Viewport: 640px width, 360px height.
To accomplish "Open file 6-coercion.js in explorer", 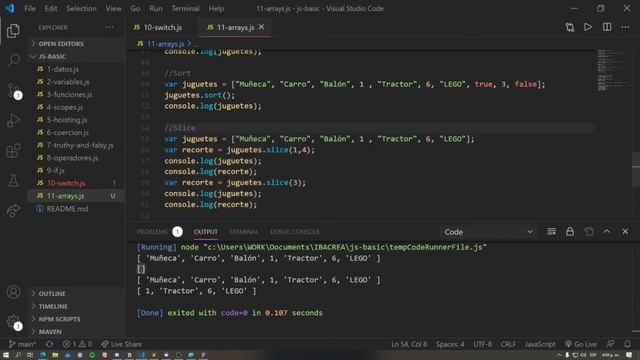I will (x=76, y=132).
